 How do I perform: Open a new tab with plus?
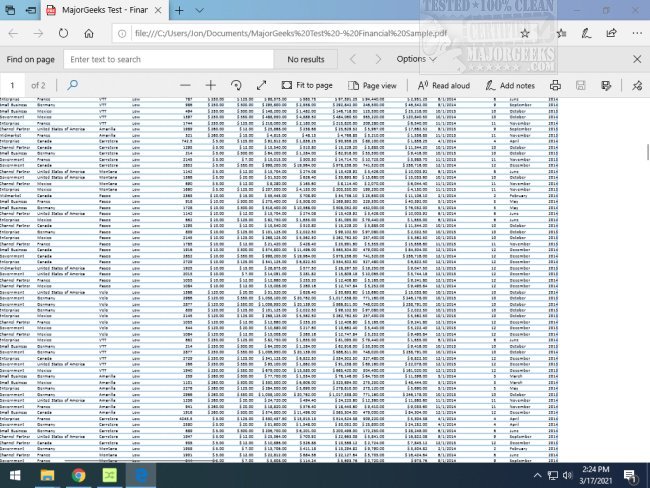pos(179,10)
